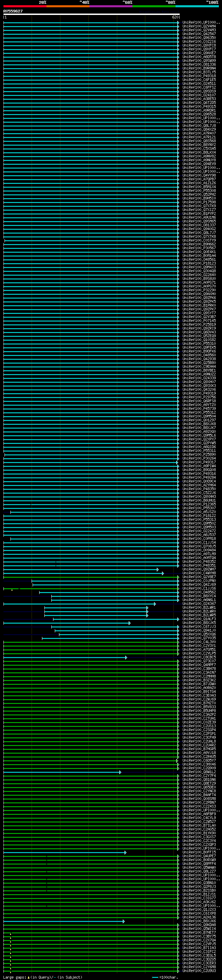Click the cyan =100char. scale legend marker
The image size is (222, 980).
pos(155,977)
